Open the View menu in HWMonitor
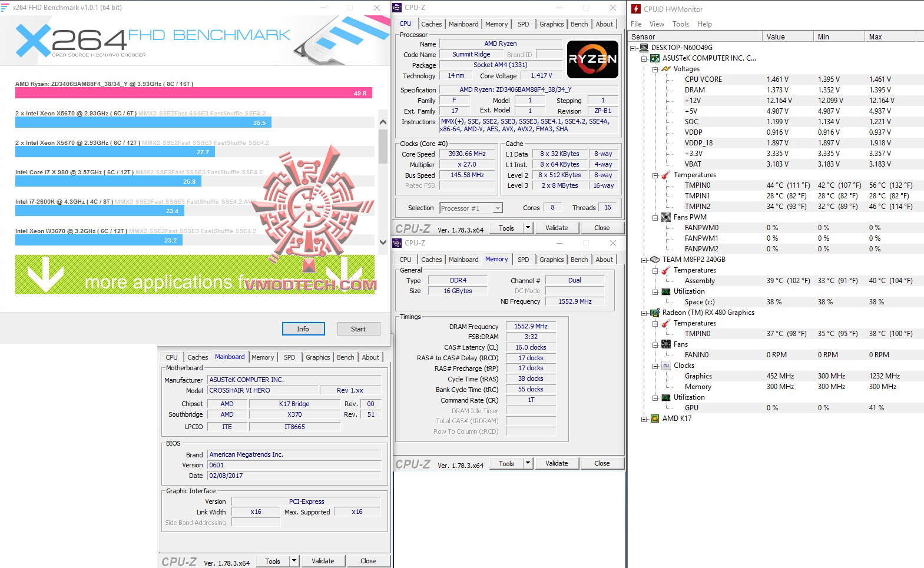This screenshot has width=924, height=568. click(657, 24)
